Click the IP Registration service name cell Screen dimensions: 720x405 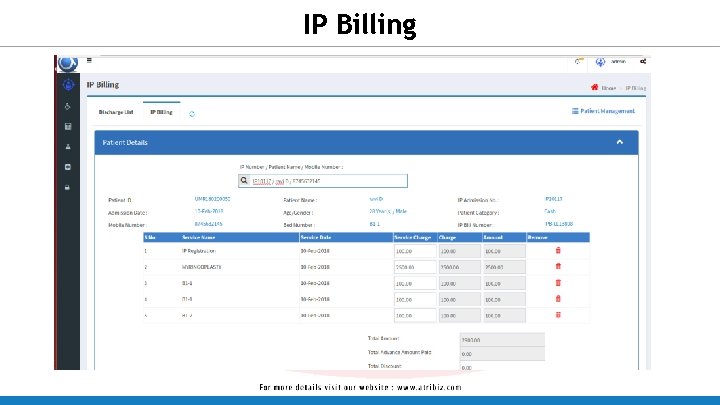pos(199,251)
